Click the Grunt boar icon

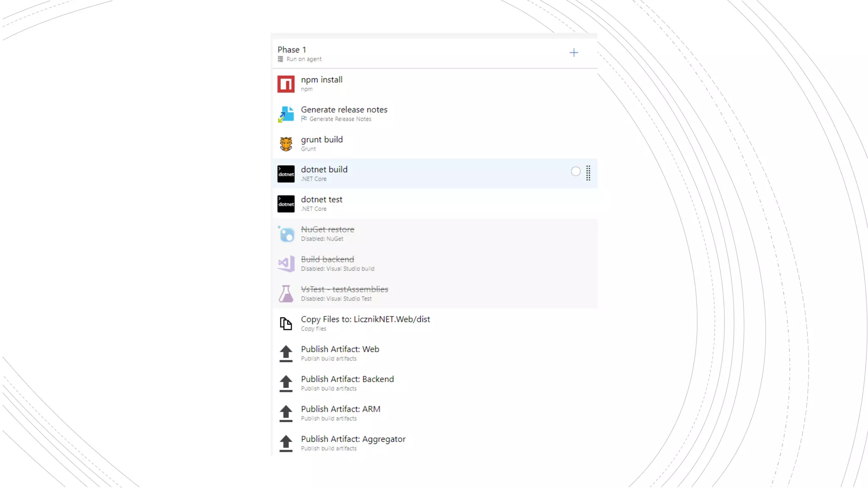point(286,144)
